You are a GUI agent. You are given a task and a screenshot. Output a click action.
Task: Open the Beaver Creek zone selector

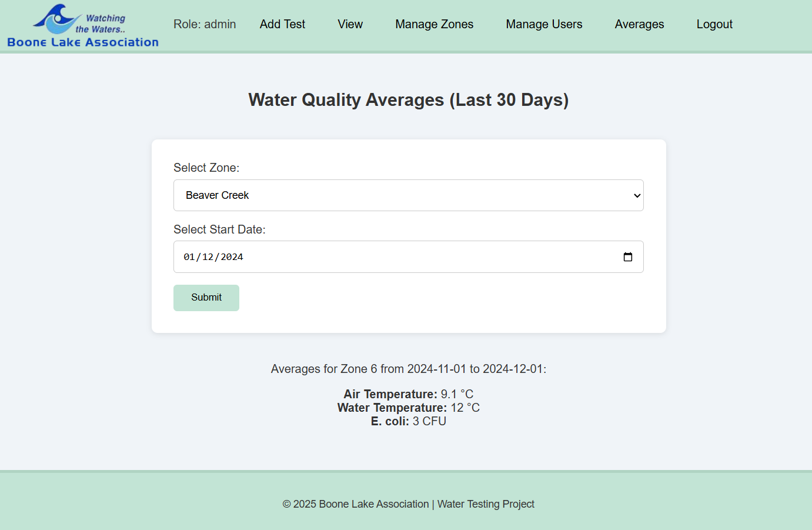pos(408,195)
